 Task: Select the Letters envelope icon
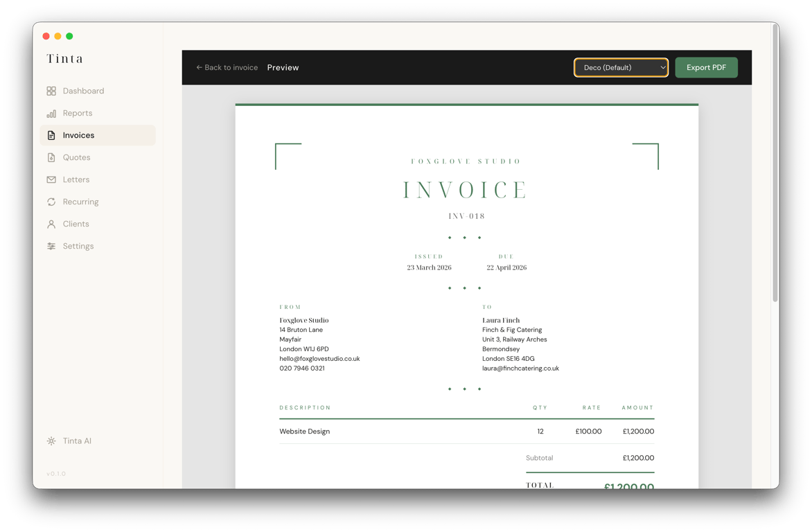(x=50, y=179)
